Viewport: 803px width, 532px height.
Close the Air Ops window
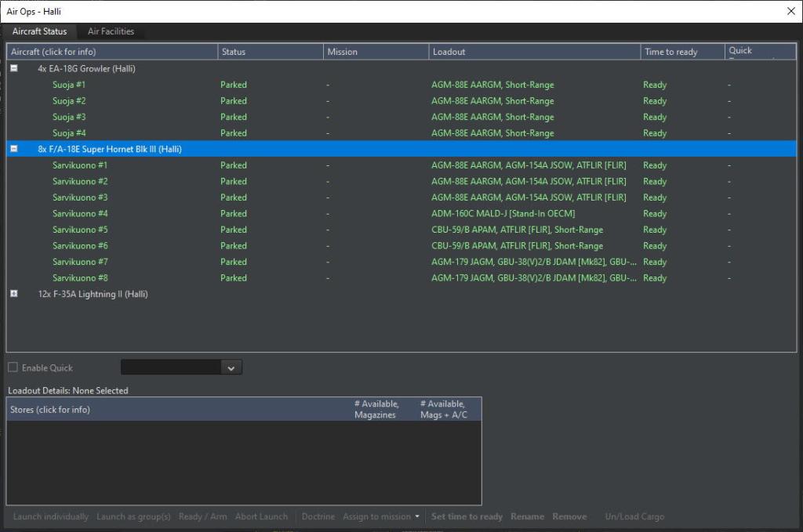[790, 11]
